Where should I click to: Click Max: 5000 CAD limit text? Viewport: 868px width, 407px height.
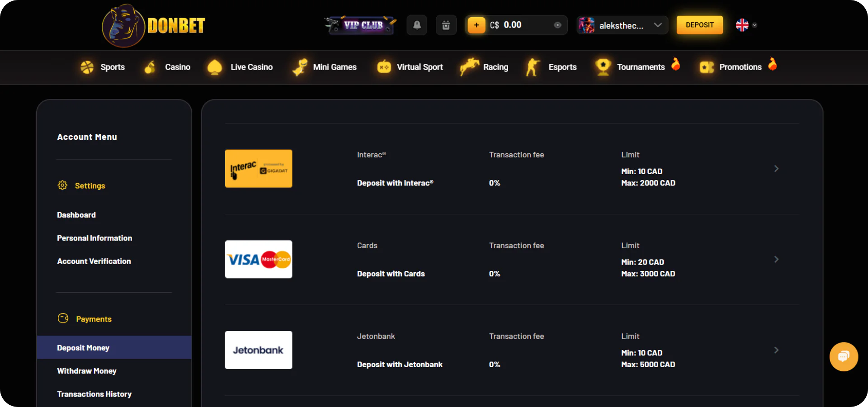click(x=648, y=364)
